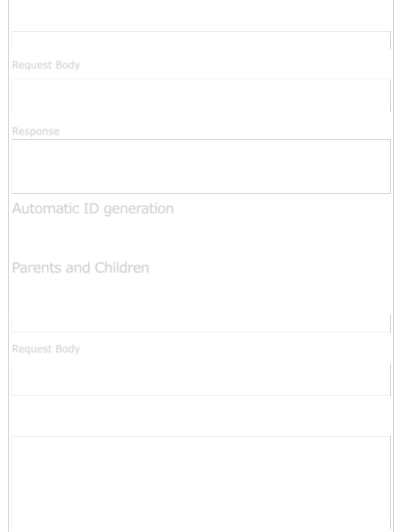This screenshot has height=532, width=402.
Task: Click inside the box under the Response label
Action: [201, 166]
